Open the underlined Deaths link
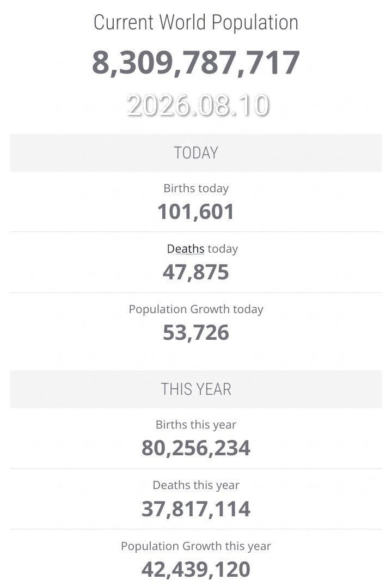This screenshot has width=392, height=586. point(186,249)
